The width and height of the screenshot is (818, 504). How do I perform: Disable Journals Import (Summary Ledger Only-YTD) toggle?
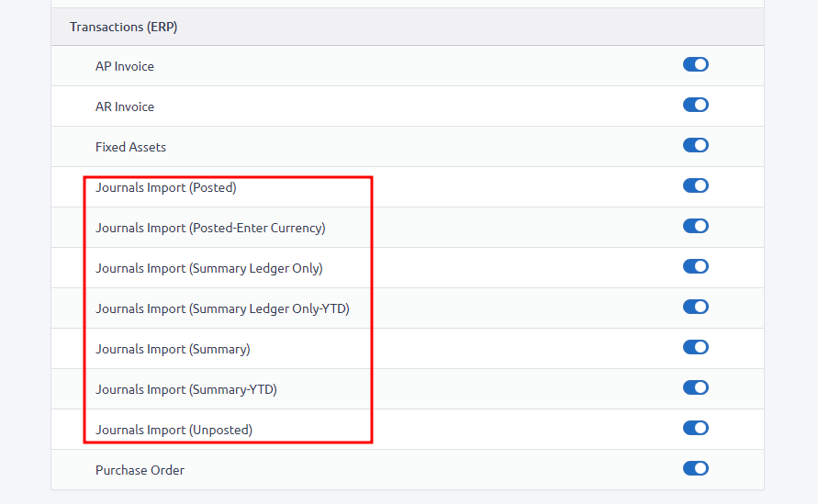[x=695, y=307]
